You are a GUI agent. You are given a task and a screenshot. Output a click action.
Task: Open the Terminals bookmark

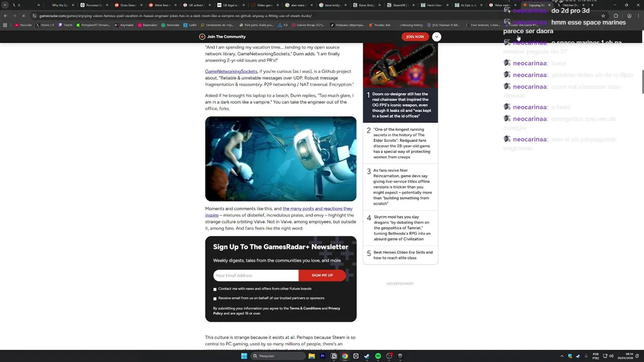point(171,25)
